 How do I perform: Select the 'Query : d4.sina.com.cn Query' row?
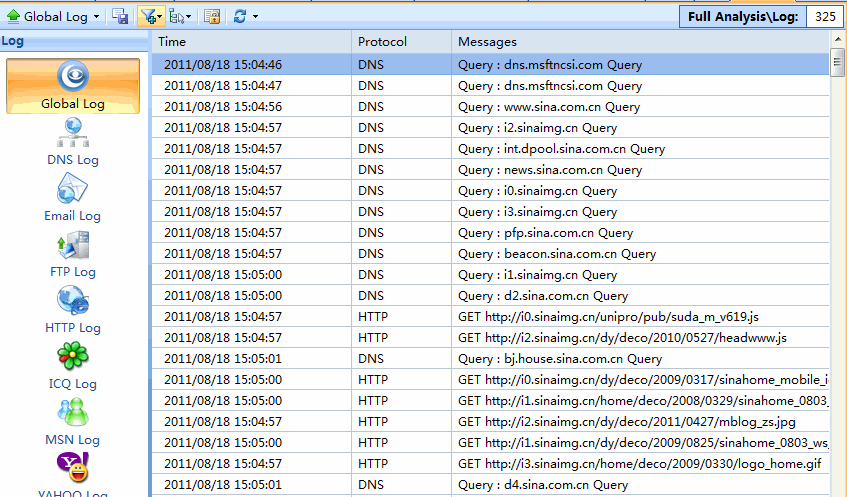coord(490,485)
